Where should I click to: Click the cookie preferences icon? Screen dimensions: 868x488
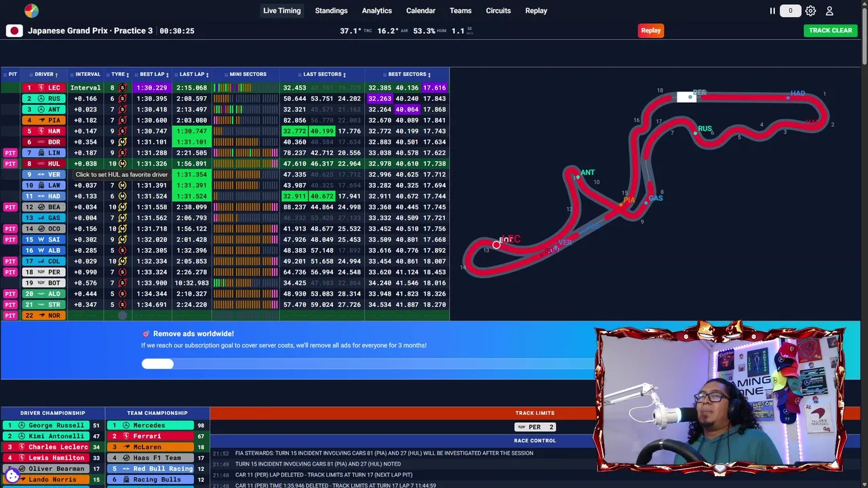pyautogui.click(x=12, y=476)
